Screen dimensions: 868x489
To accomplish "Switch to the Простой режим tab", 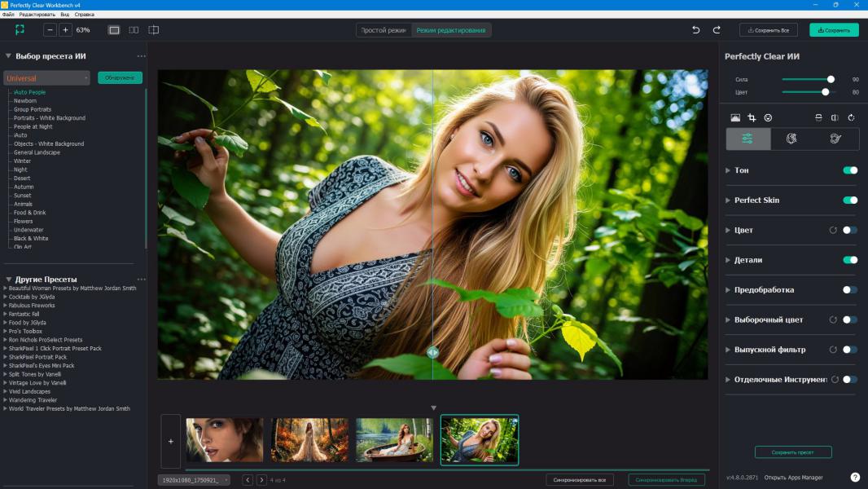I will (x=384, y=30).
